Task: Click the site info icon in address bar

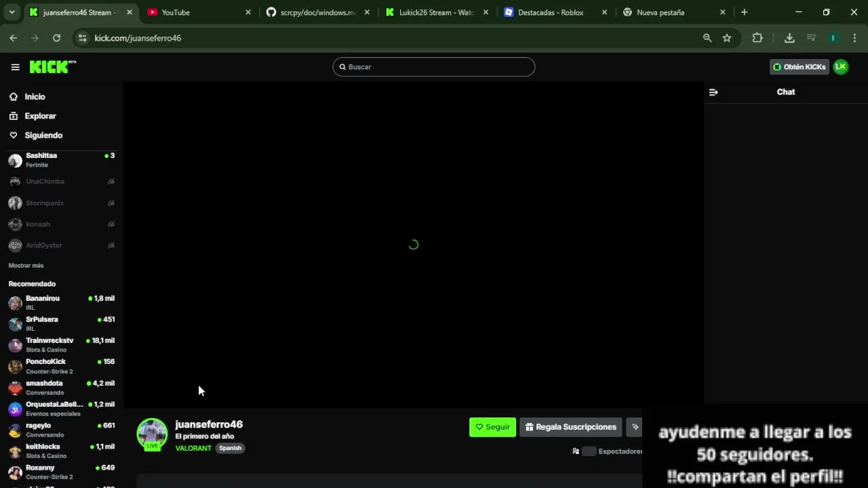Action: coord(82,38)
